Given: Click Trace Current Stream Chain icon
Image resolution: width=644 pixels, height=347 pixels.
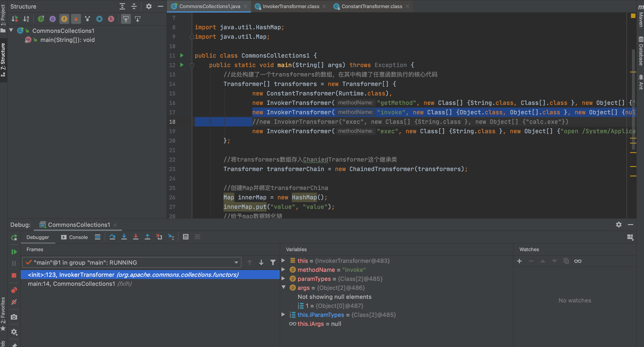Looking at the screenshot, I should coord(197,237).
